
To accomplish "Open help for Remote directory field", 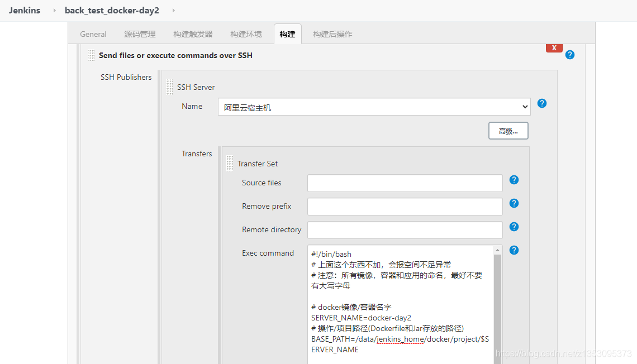I will click(514, 227).
